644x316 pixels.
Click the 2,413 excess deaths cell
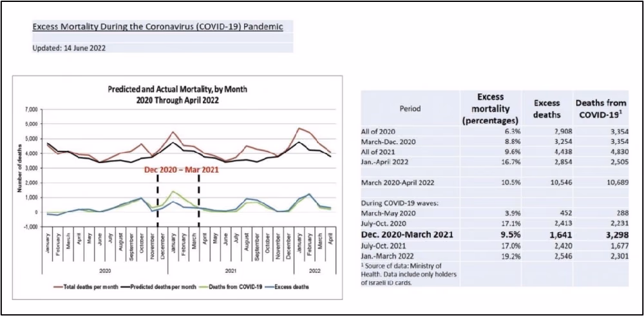pos(563,222)
